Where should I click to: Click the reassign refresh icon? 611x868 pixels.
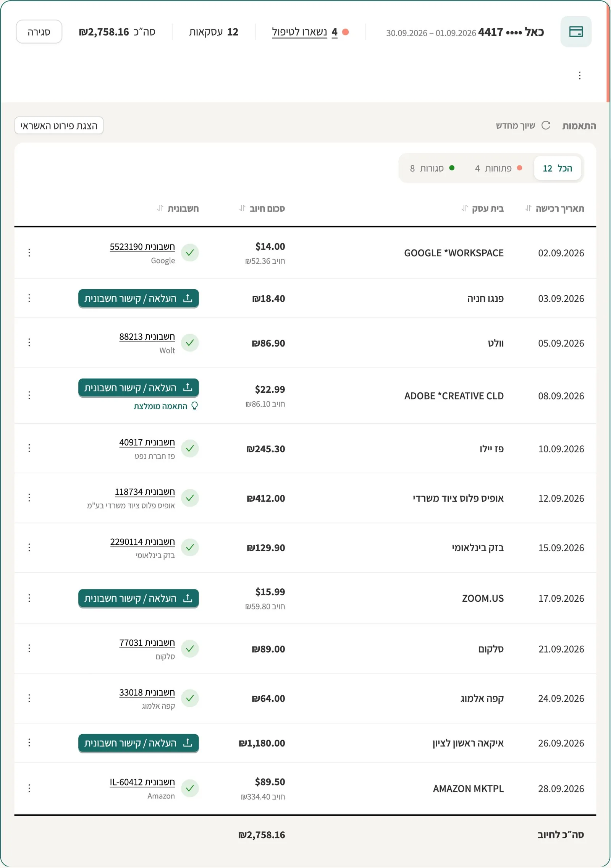point(546,125)
